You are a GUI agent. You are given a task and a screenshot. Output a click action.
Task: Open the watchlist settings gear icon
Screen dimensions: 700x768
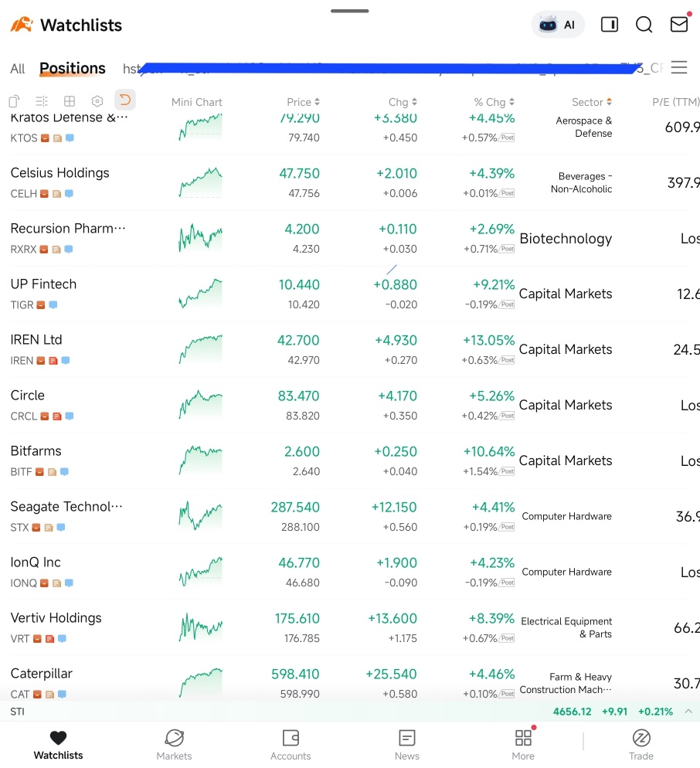pyautogui.click(x=97, y=101)
